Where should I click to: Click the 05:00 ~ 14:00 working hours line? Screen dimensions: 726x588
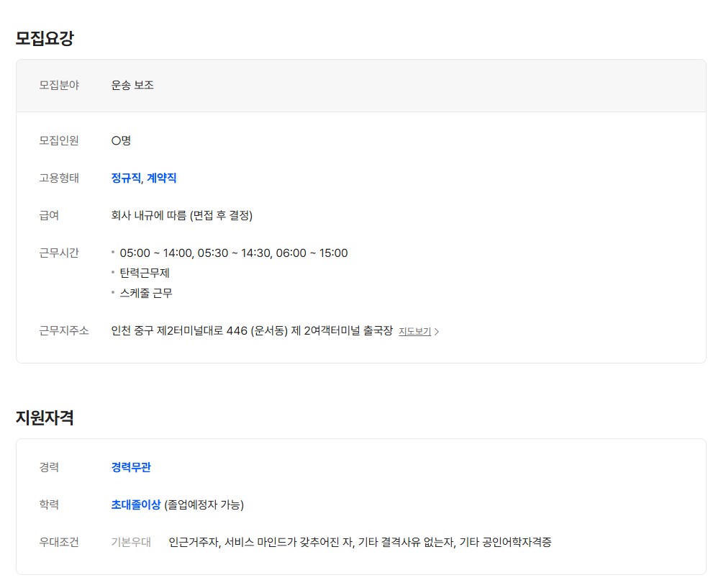pos(233,253)
